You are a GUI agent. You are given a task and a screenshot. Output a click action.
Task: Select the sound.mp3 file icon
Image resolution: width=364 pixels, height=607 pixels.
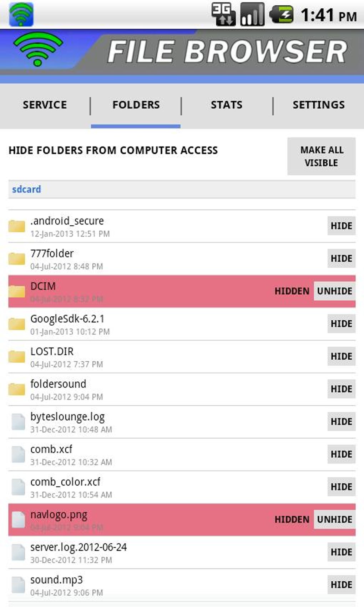tap(18, 585)
